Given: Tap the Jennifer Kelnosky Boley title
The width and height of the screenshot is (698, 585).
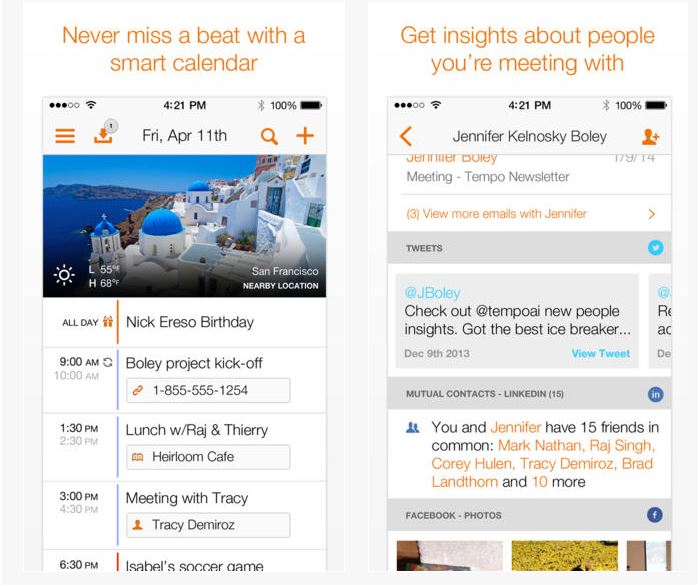Looking at the screenshot, I should [529, 136].
